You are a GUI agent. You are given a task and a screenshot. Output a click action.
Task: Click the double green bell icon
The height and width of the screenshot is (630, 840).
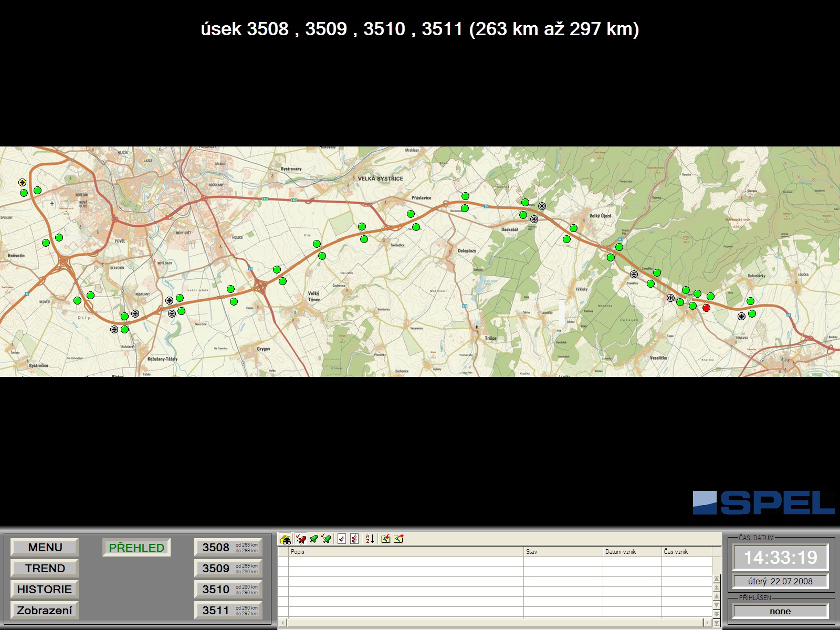click(326, 539)
